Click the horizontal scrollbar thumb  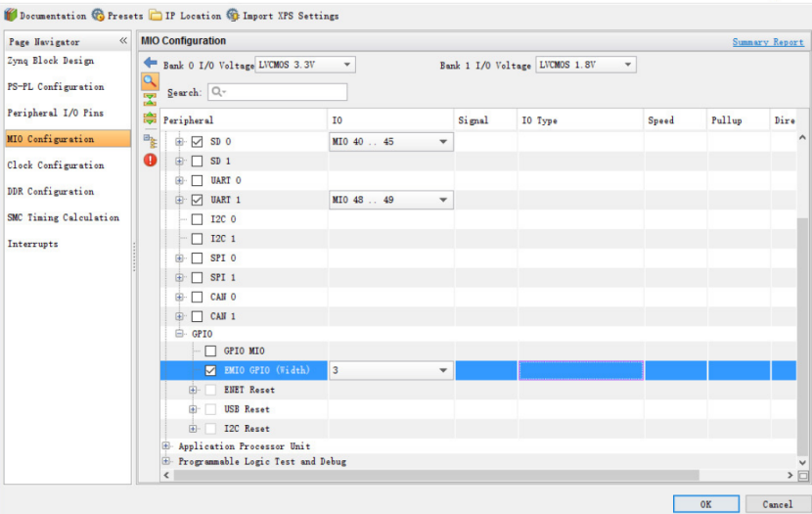point(436,475)
